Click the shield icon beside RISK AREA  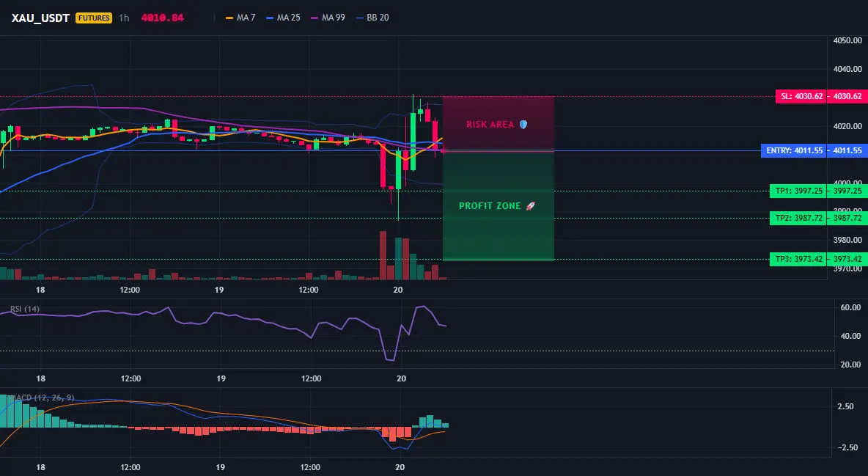[x=523, y=125]
